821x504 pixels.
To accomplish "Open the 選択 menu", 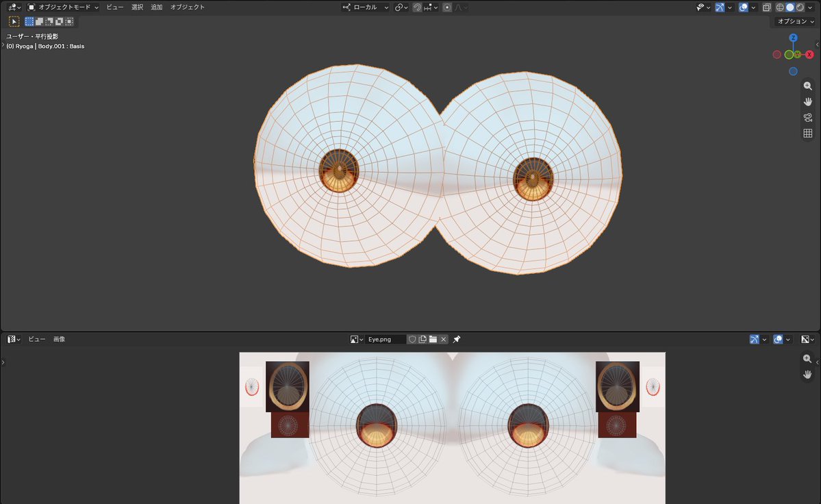I will click(137, 8).
